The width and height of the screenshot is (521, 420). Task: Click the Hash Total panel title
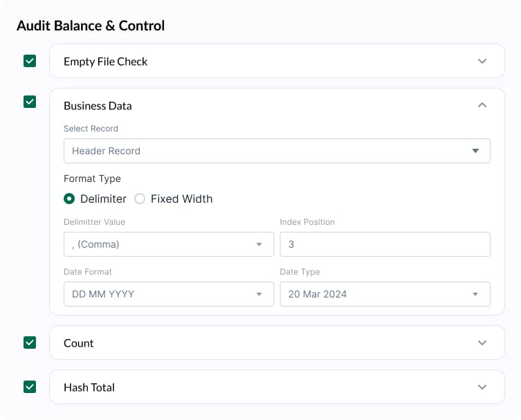pyautogui.click(x=89, y=387)
